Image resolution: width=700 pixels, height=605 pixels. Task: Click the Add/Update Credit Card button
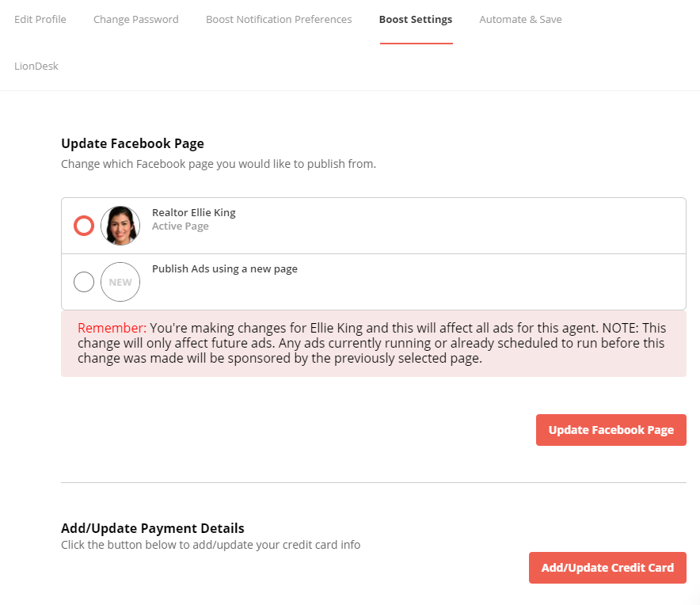[607, 568]
